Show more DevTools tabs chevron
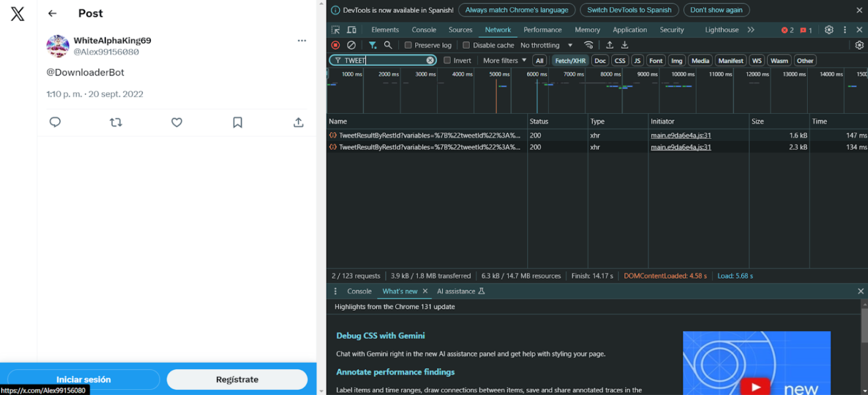Screen dimensions: 868x395 tap(751, 30)
